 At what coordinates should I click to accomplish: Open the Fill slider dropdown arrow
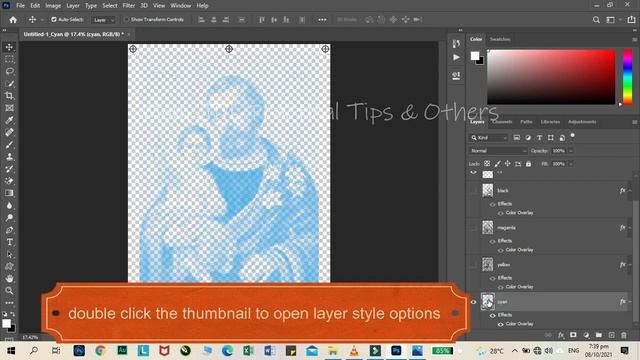571,164
